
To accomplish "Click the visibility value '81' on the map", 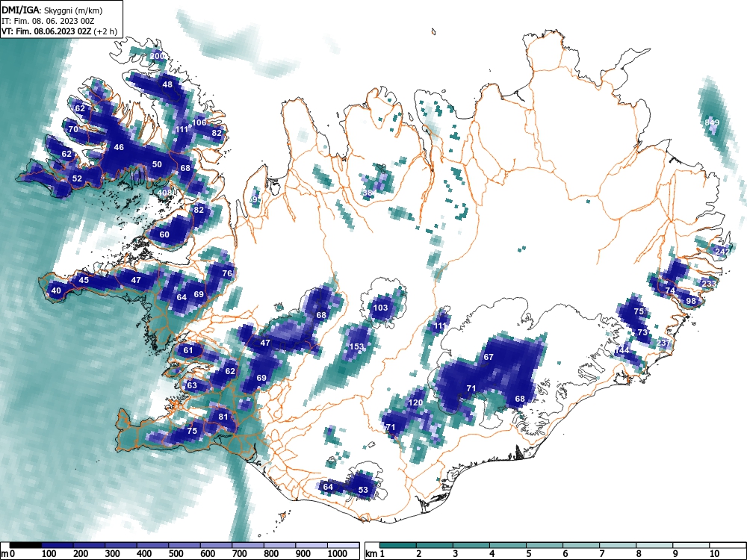I will point(223,416).
